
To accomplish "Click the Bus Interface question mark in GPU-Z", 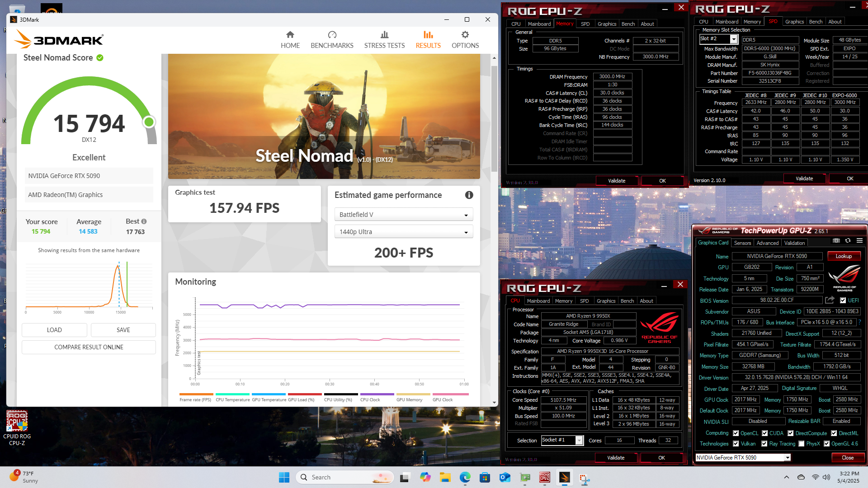I will 859,322.
